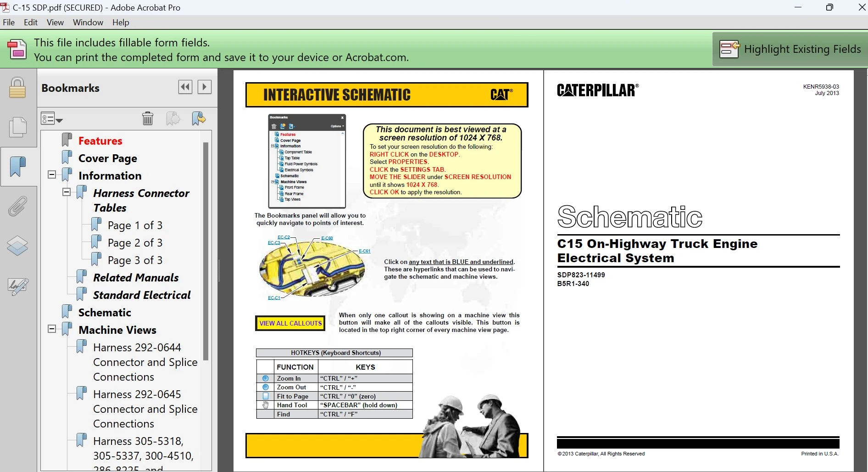Open the Window menu
868x472 pixels.
(88, 22)
